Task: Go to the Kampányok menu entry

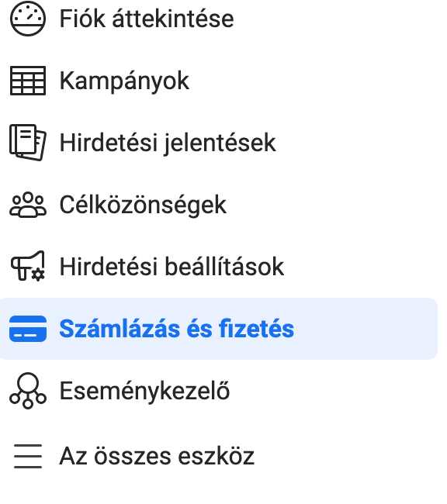Action: pyautogui.click(x=124, y=81)
